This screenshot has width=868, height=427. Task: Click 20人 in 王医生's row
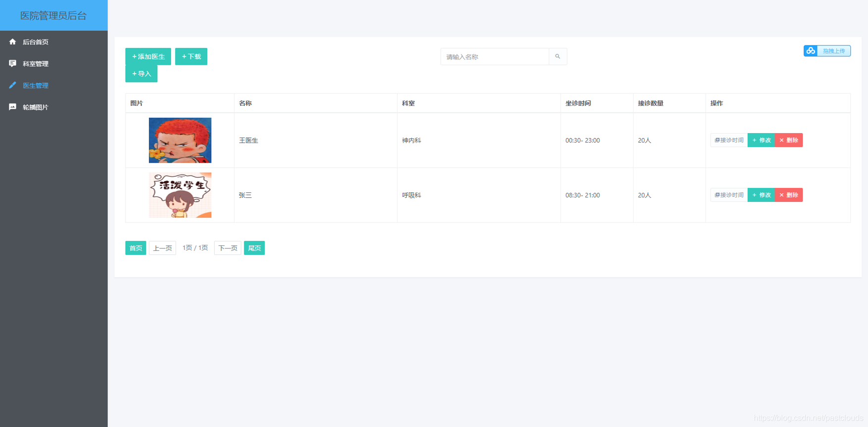pos(644,141)
